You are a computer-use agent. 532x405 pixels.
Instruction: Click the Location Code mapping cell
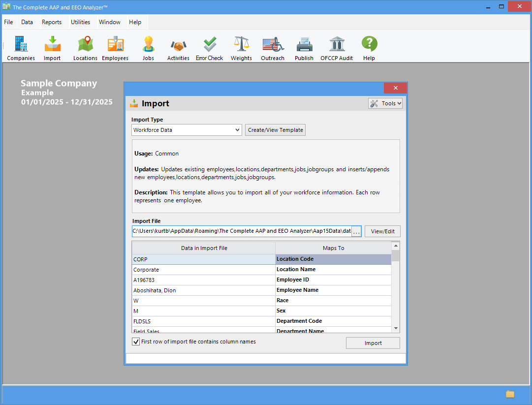click(333, 259)
